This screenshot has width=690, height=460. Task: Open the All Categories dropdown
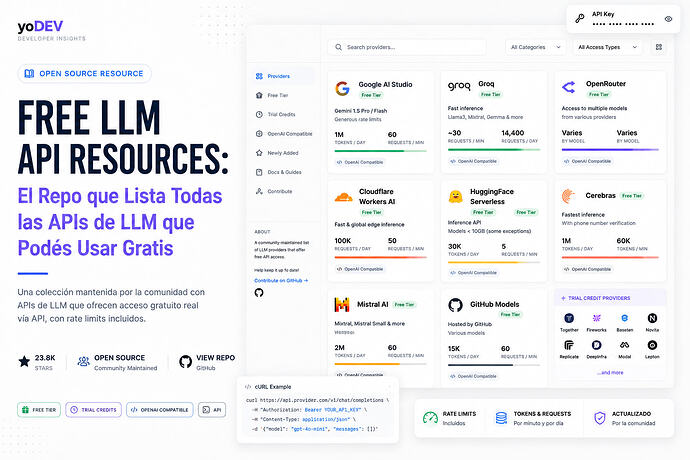click(535, 47)
